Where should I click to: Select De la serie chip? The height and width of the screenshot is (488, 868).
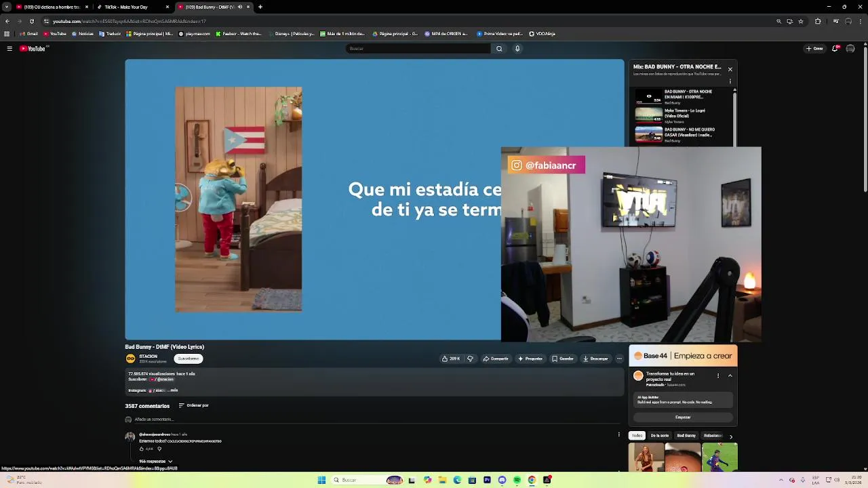pos(660,436)
